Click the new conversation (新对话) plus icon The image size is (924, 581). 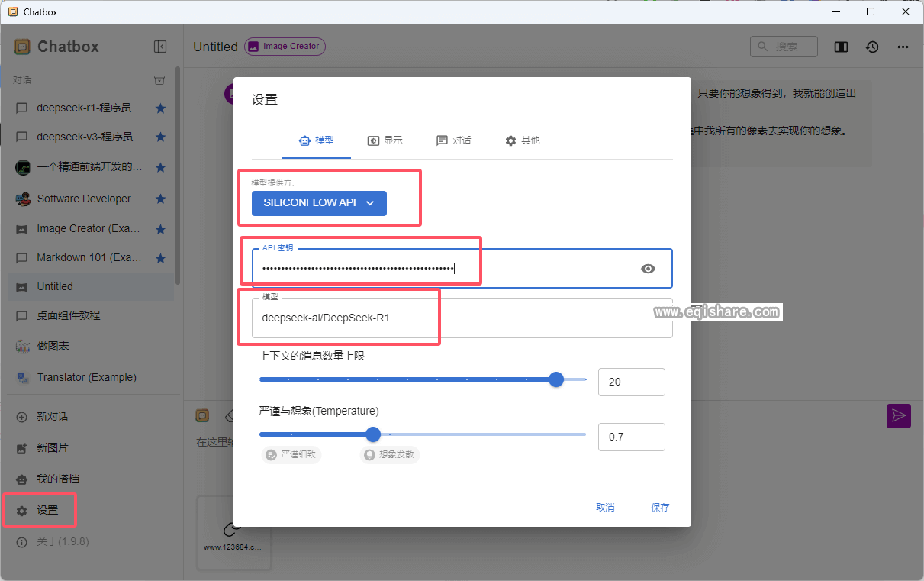(21, 416)
